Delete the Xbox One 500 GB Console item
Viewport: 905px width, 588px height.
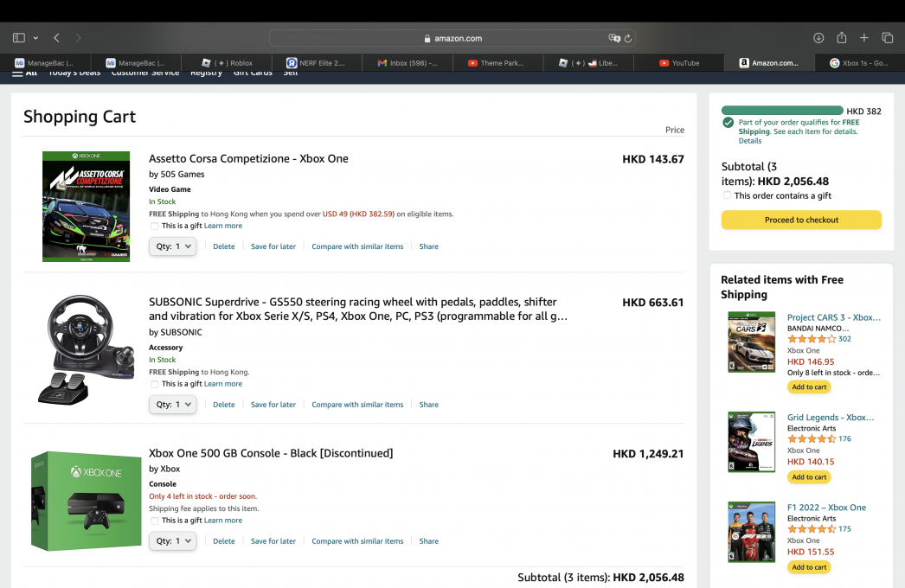(223, 541)
